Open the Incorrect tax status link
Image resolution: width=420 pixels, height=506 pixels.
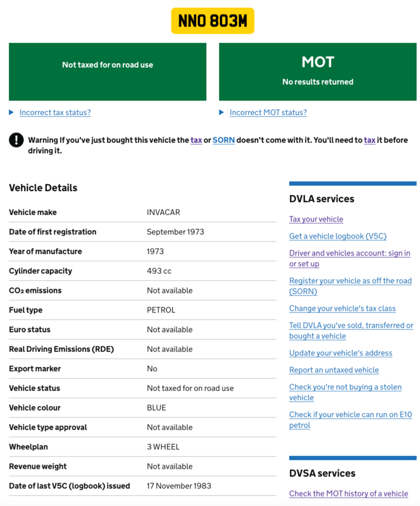pos(55,113)
